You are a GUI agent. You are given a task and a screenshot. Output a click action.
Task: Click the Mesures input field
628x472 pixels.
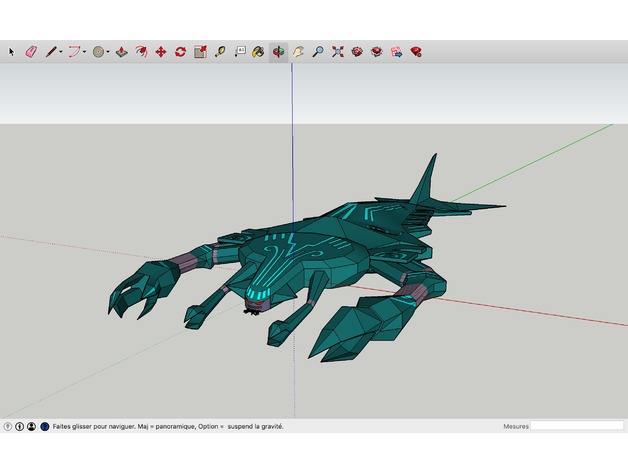coord(576,426)
